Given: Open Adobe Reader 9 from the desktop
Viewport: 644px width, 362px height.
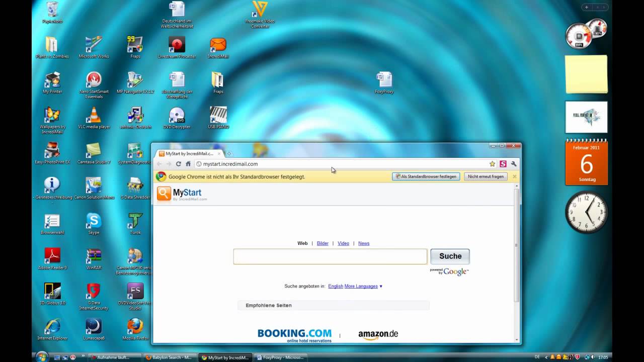Looking at the screenshot, I should point(52,258).
